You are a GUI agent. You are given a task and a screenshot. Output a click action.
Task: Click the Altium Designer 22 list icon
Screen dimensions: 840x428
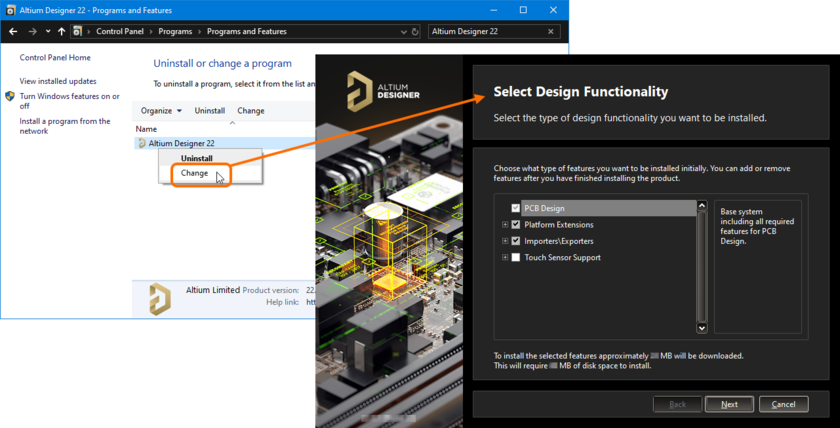142,143
